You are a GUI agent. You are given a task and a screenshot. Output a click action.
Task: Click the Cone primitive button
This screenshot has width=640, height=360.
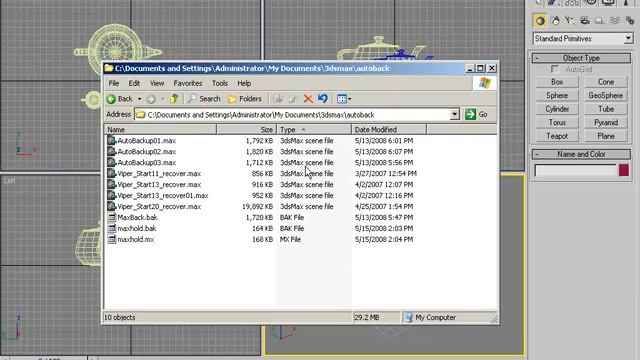(x=606, y=82)
